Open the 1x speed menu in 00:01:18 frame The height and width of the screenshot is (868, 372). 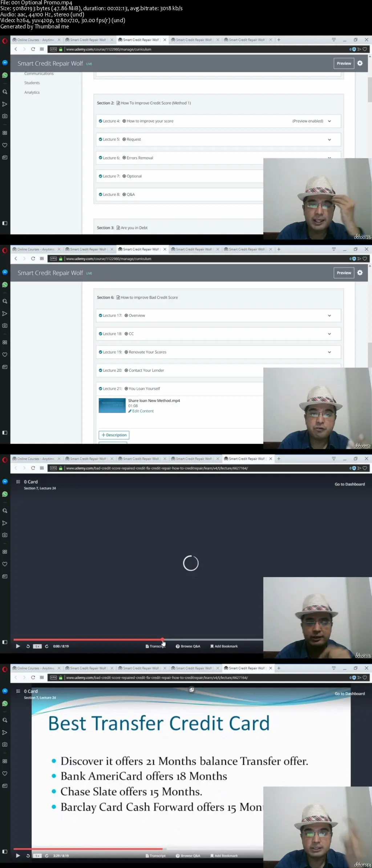(x=37, y=646)
